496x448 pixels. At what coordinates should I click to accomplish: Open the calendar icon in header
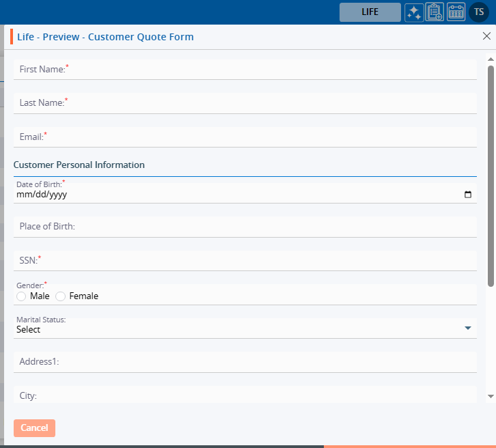tap(456, 12)
